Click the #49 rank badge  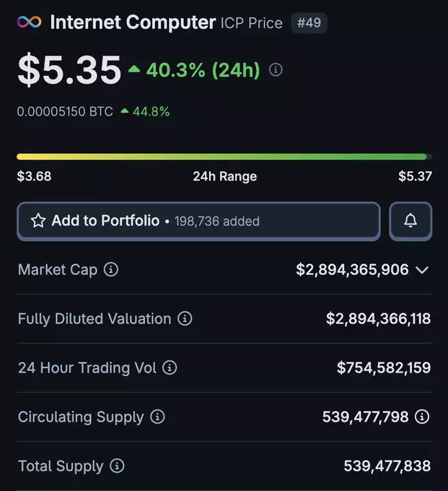(x=309, y=22)
